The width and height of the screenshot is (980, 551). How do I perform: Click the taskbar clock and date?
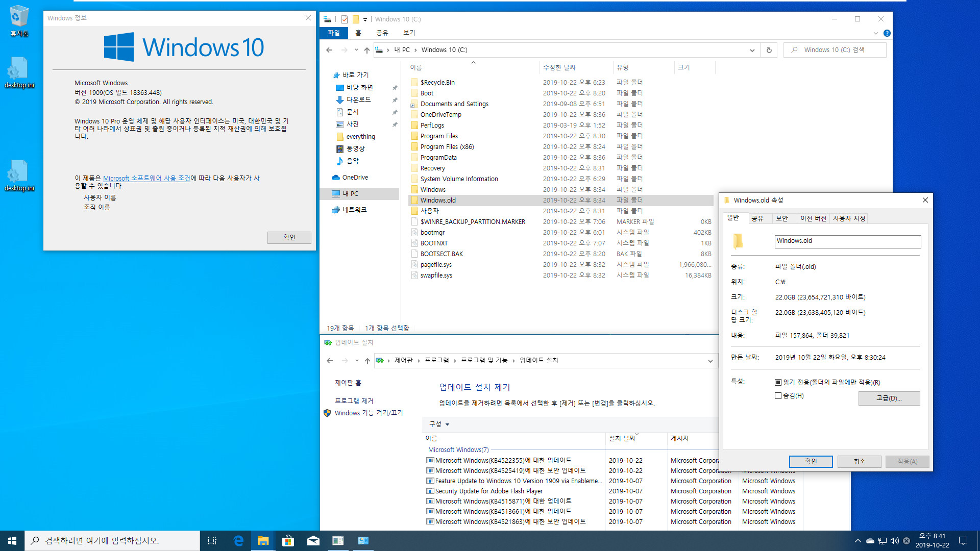(x=932, y=541)
